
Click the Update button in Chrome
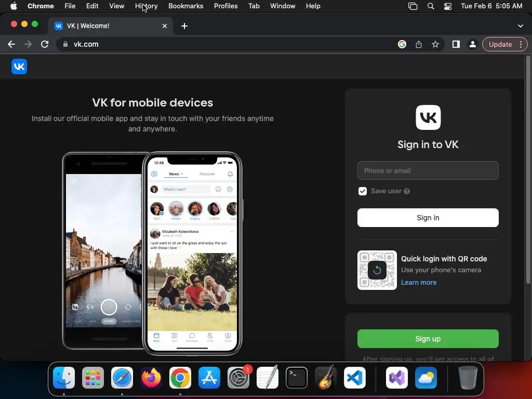(x=500, y=45)
